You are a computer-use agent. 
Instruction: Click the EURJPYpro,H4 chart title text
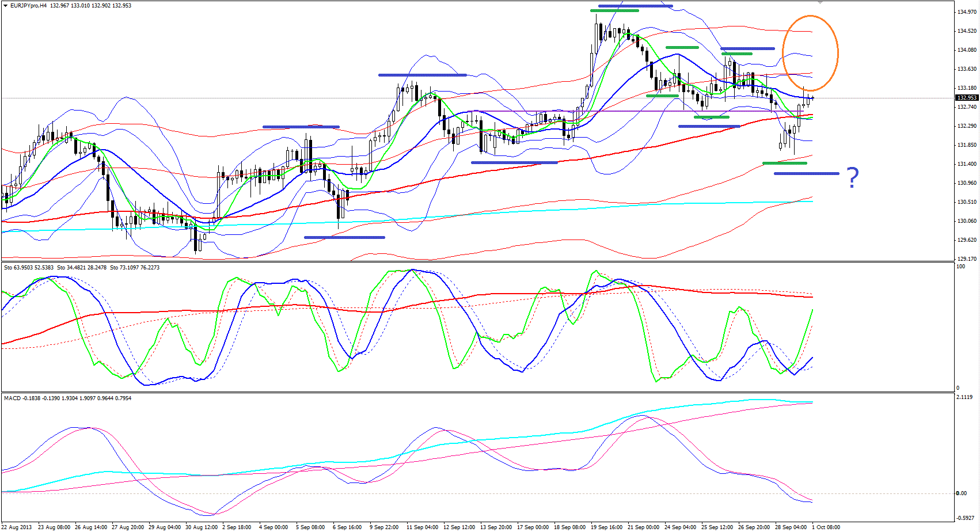point(29,6)
